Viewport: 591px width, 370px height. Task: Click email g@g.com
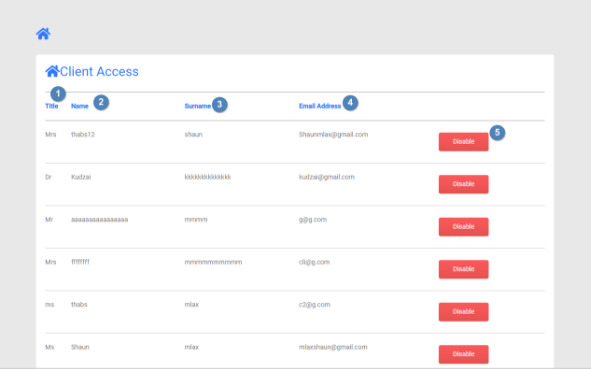tap(313, 220)
